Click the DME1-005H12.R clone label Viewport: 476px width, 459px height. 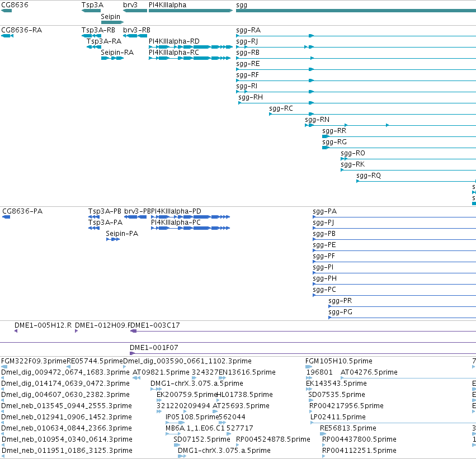43,325
